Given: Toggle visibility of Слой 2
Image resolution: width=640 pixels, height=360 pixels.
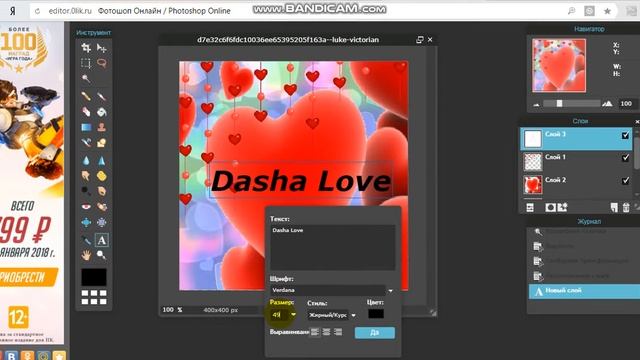Looking at the screenshot, I should tap(625, 180).
